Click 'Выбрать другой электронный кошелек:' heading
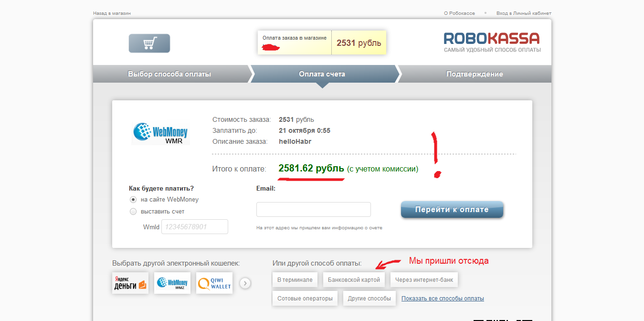The image size is (644, 321). (x=176, y=263)
